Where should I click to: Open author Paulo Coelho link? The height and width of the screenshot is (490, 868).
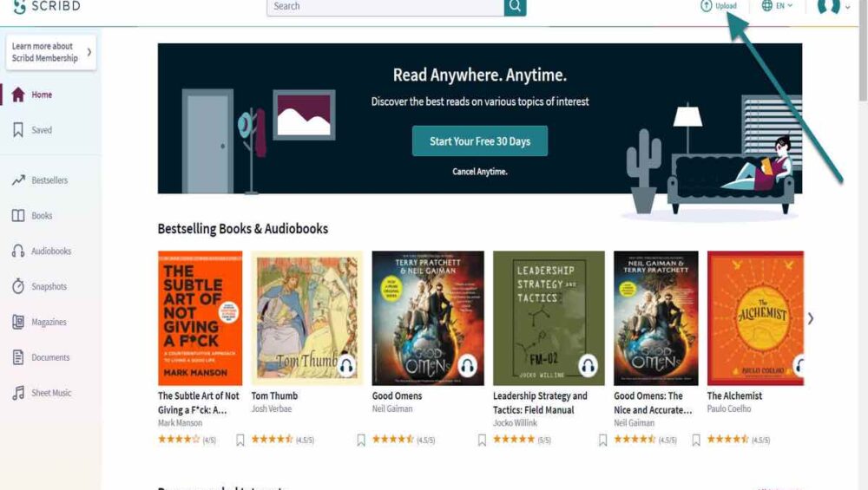pyautogui.click(x=729, y=408)
